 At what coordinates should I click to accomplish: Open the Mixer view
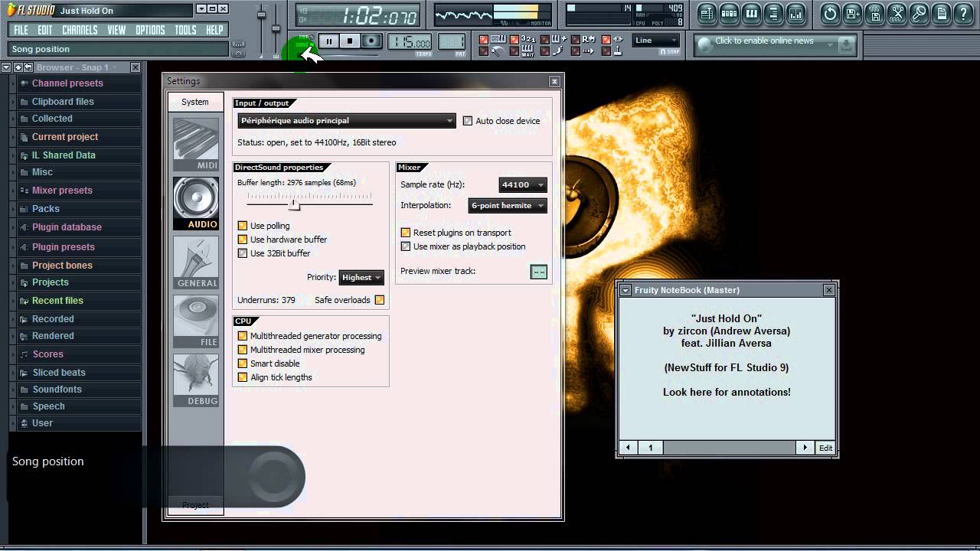795,14
